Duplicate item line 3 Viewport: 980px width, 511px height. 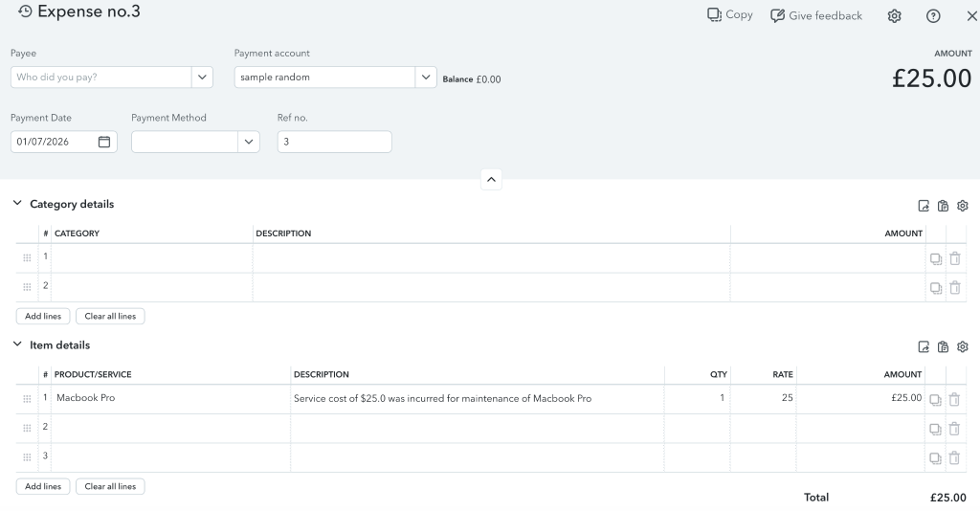[x=935, y=458]
